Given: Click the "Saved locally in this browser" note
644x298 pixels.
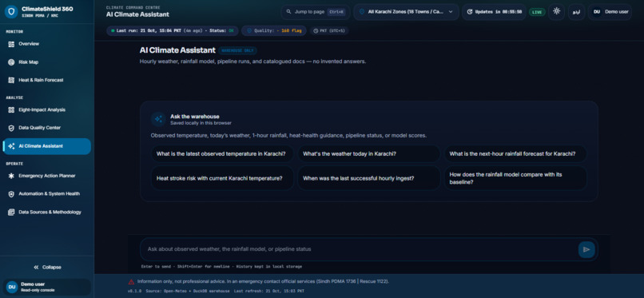Looking at the screenshot, I should coord(201,123).
